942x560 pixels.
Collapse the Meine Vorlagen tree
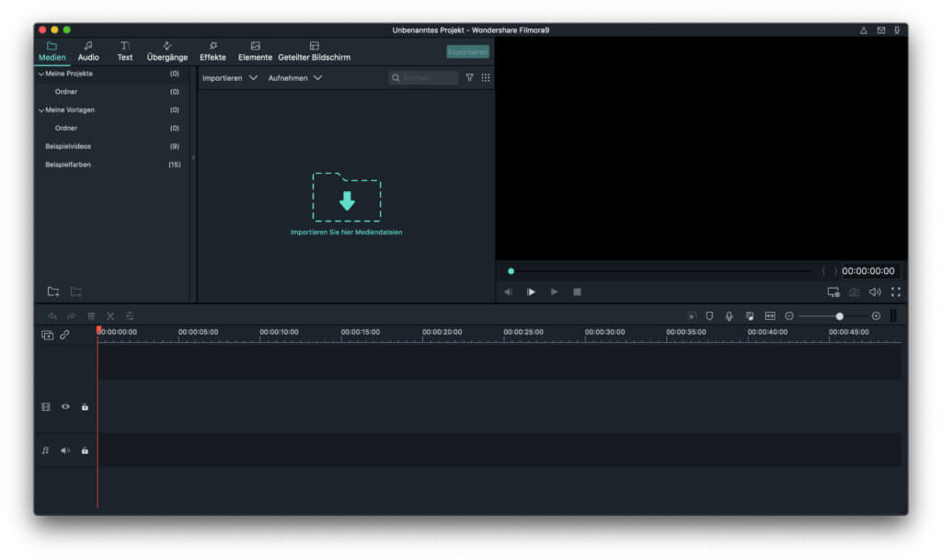(40, 110)
